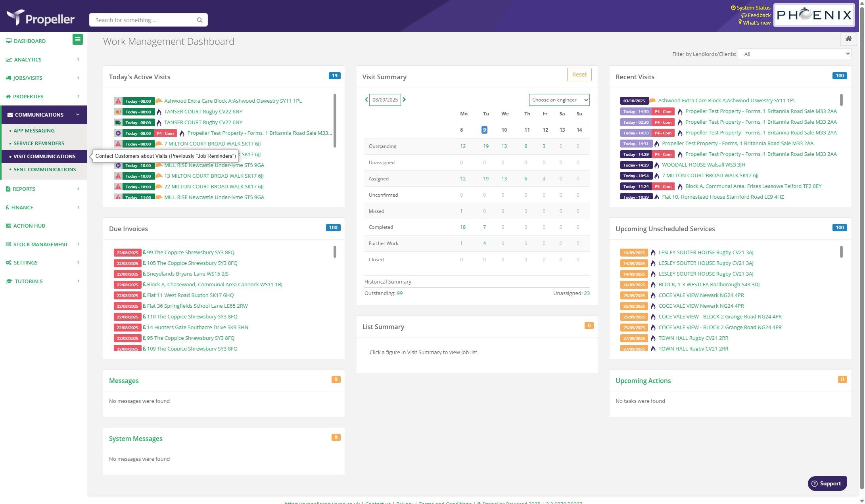865x504 pixels.
Task: Open the What's new link
Action: (x=756, y=23)
